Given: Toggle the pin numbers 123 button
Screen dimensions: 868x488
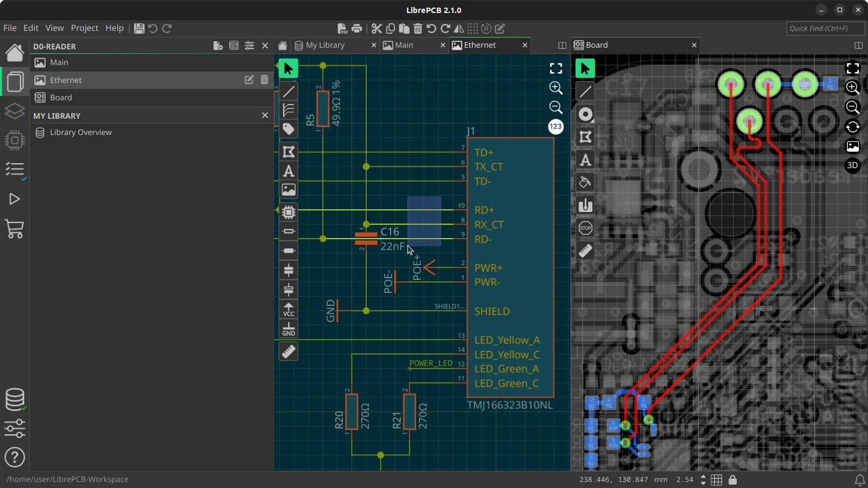Looking at the screenshot, I should [556, 126].
